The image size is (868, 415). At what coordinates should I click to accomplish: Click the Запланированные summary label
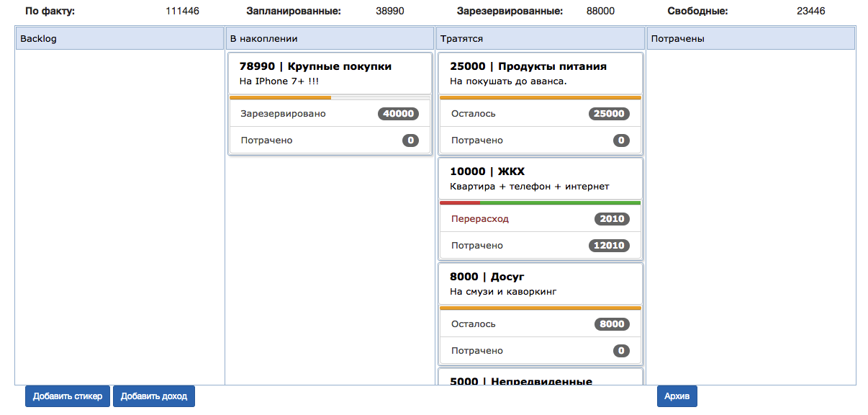[x=294, y=12]
